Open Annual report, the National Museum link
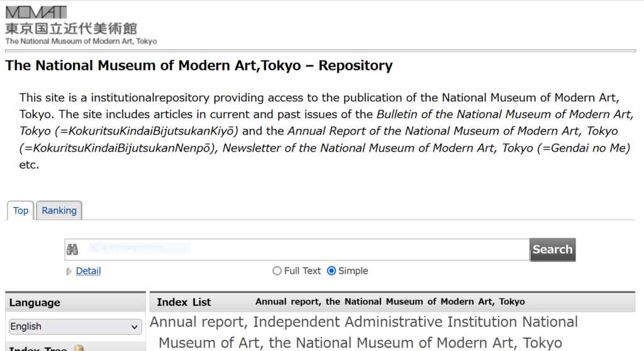 point(390,302)
